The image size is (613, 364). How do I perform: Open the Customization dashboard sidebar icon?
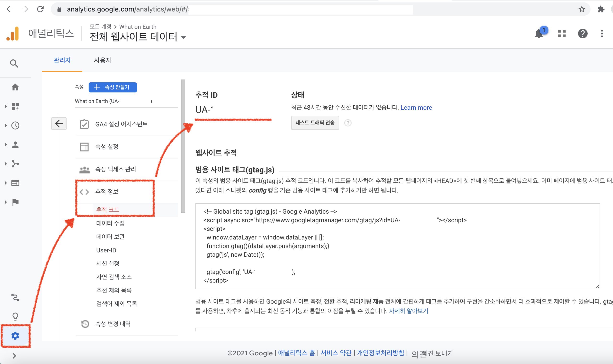click(x=15, y=106)
